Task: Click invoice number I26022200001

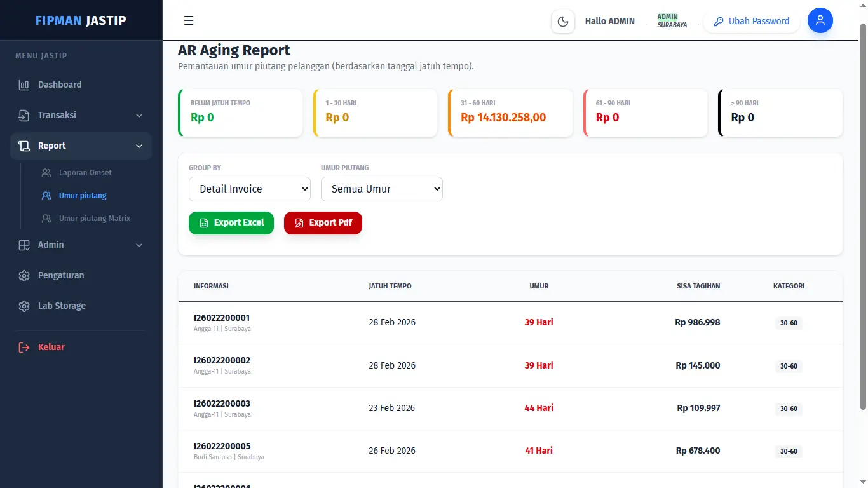Action: click(222, 318)
